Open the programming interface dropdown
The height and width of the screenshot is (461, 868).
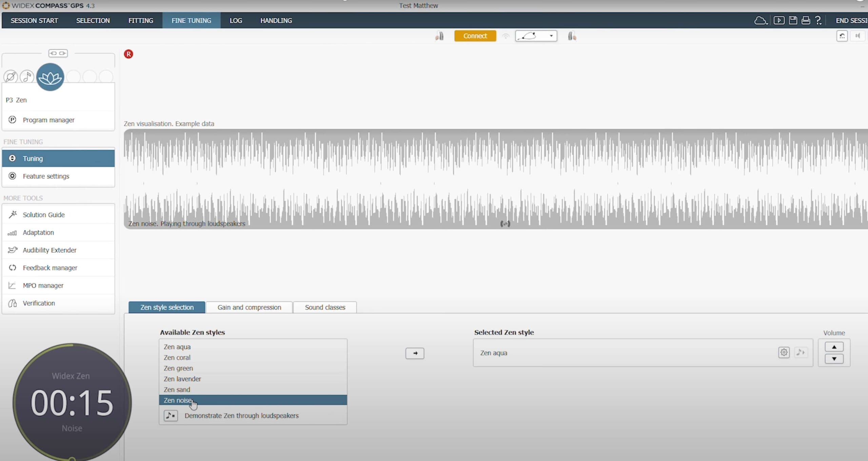point(536,36)
